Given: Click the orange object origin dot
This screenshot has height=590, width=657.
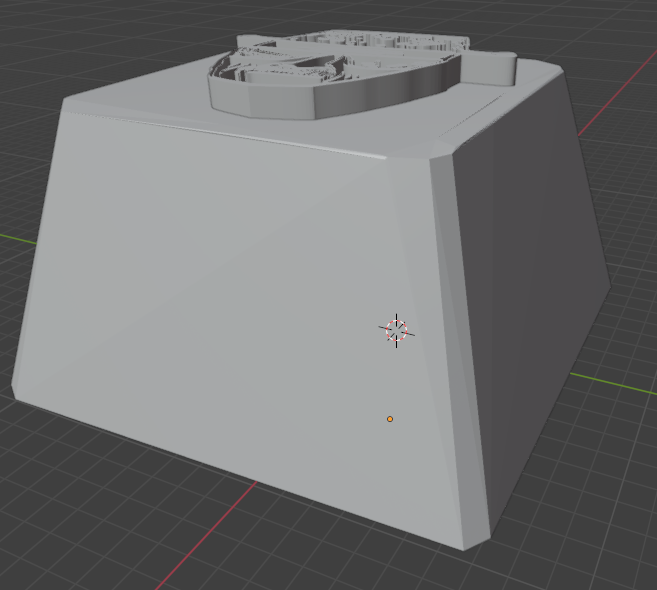Looking at the screenshot, I should coord(390,419).
